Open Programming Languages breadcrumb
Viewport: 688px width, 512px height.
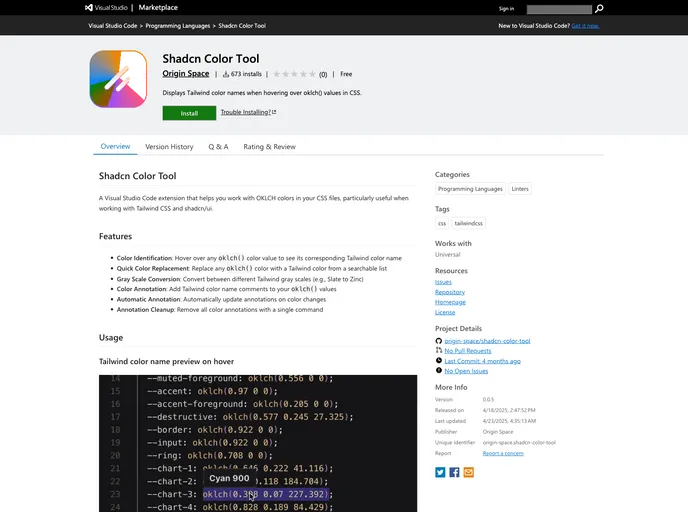[x=178, y=26]
